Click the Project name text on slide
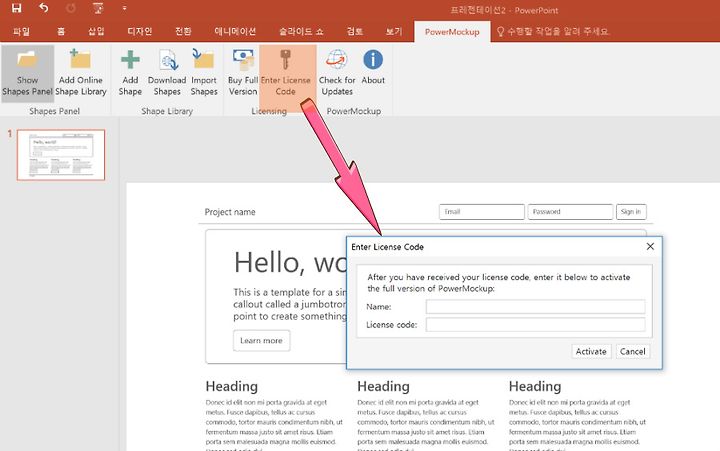The width and height of the screenshot is (720, 451). coord(230,212)
